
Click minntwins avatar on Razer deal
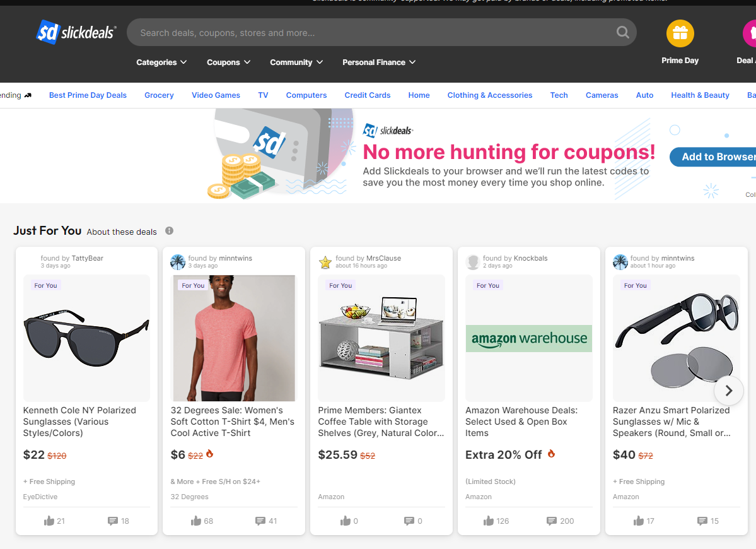[620, 262]
